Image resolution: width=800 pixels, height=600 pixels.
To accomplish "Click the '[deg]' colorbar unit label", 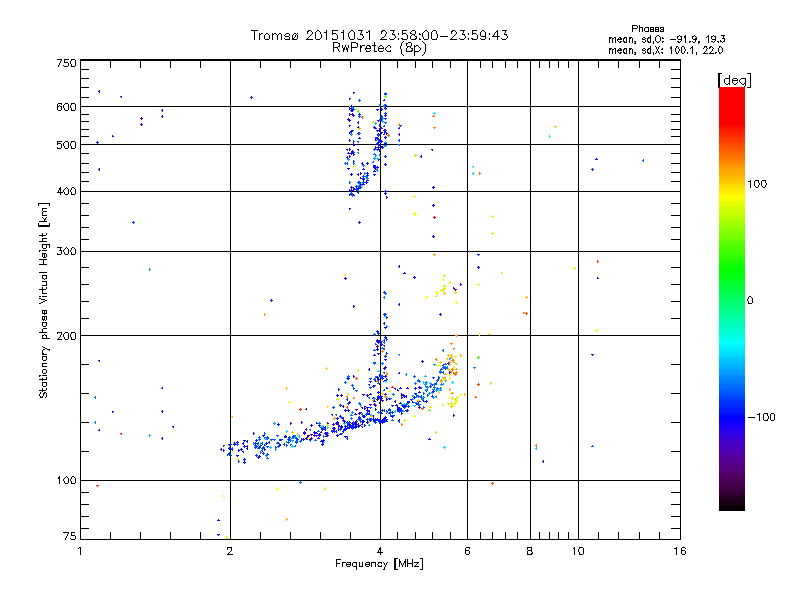I will tap(734, 80).
